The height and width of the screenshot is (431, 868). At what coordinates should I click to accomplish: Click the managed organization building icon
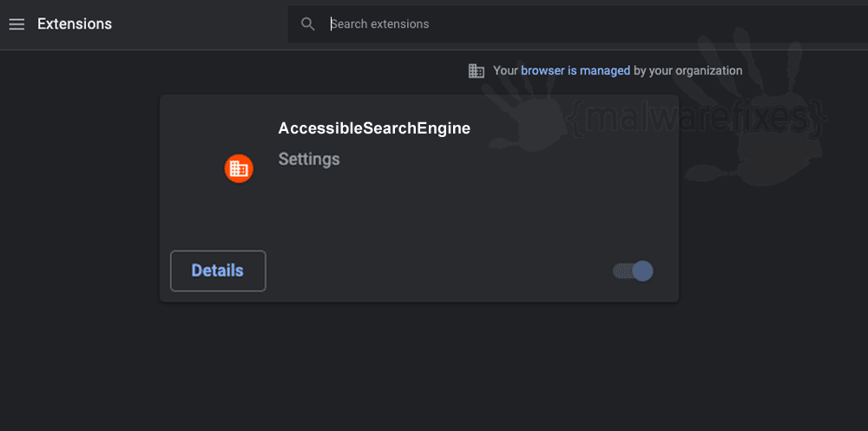coord(476,71)
